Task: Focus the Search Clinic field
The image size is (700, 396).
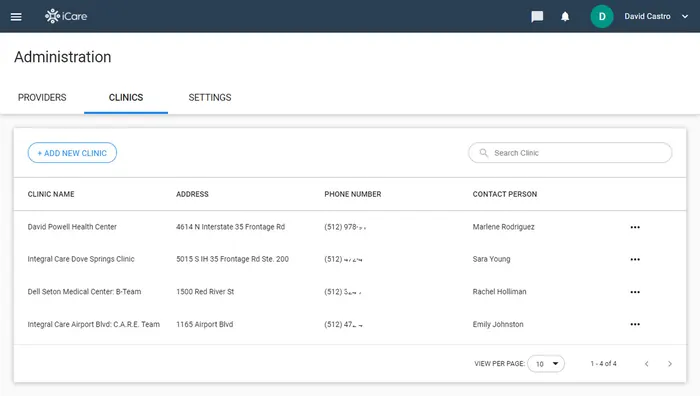Action: [x=570, y=153]
